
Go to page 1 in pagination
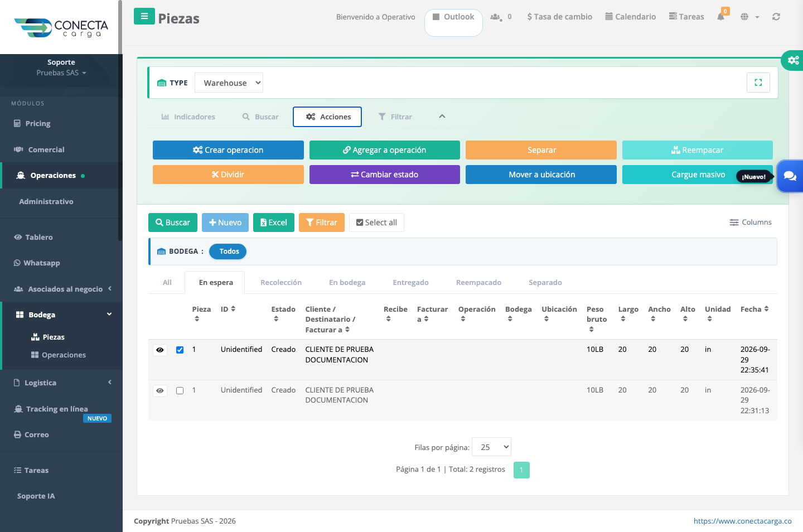point(521,470)
